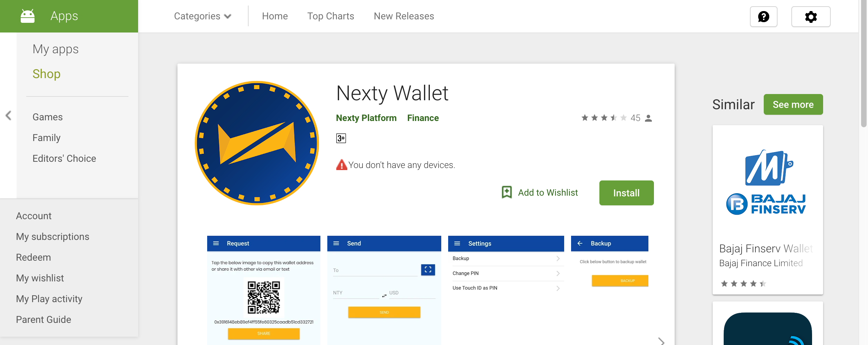The width and height of the screenshot is (868, 345).
Task: Open the Parent Guide link
Action: click(x=44, y=320)
